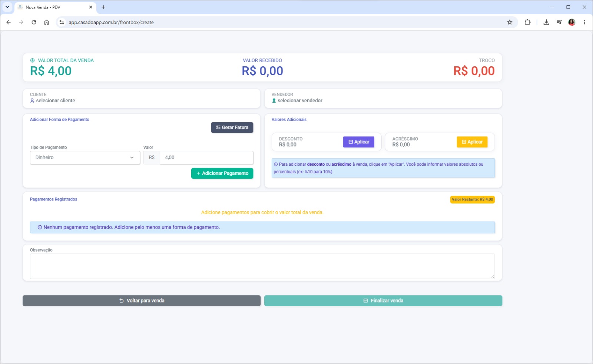
Task: Click the Nenhum pagamento registrado notice
Action: click(262, 227)
